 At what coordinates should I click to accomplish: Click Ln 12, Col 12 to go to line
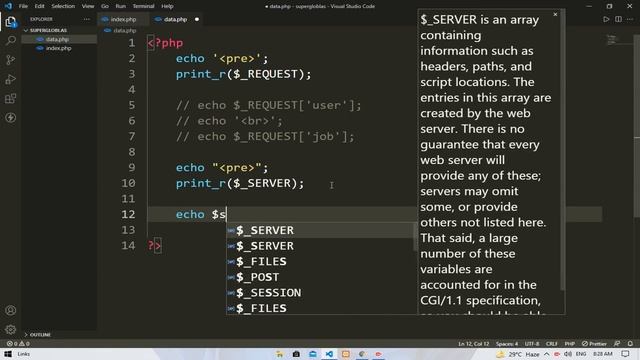(x=473, y=344)
